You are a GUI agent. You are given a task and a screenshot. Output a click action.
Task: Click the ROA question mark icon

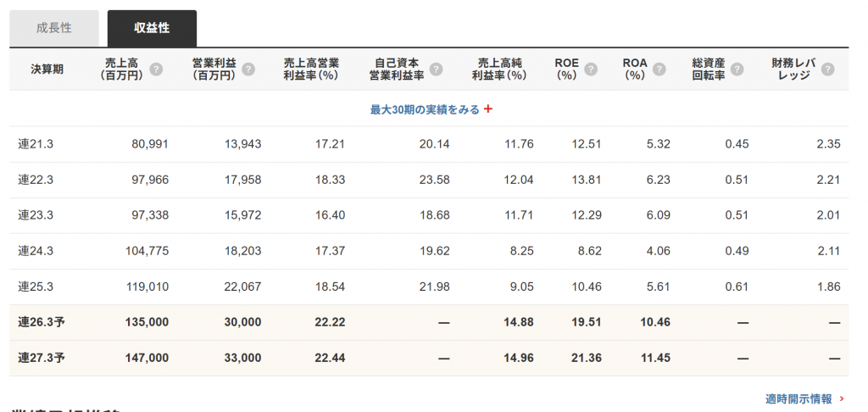(659, 69)
